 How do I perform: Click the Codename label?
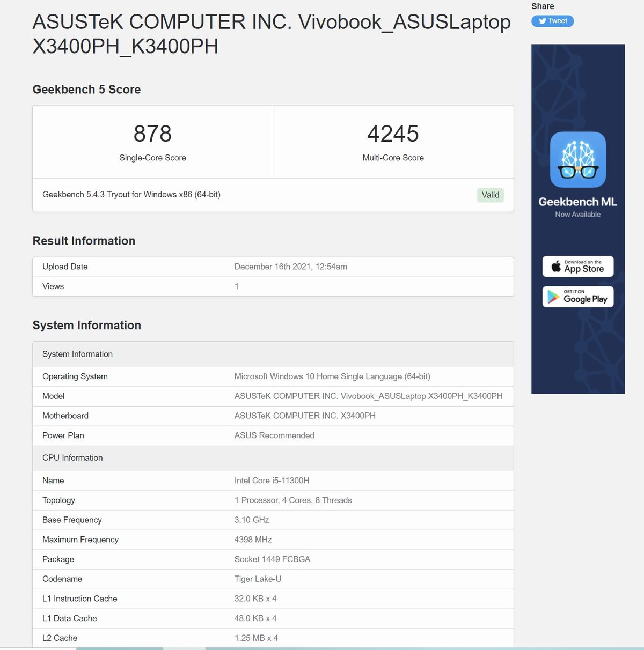pos(62,579)
